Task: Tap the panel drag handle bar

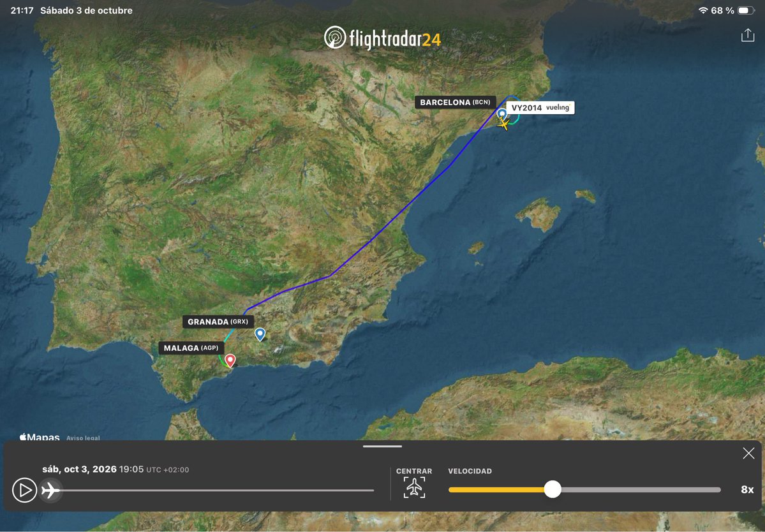Action: 383,446
